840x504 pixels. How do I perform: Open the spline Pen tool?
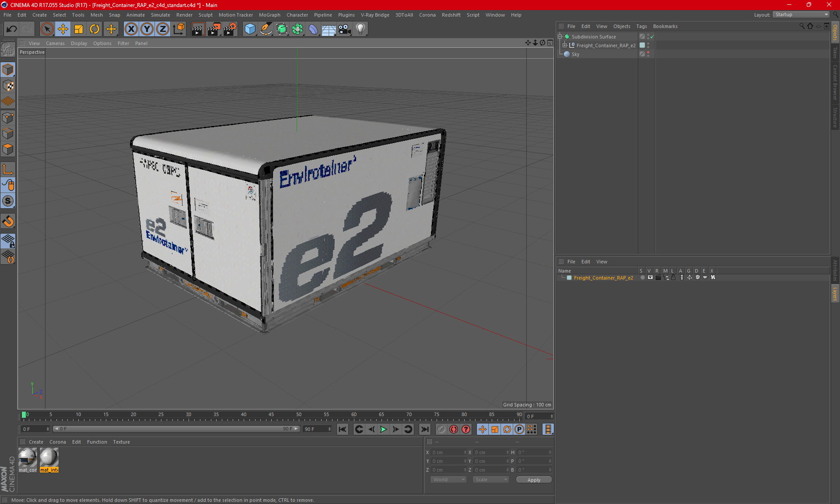[x=266, y=29]
